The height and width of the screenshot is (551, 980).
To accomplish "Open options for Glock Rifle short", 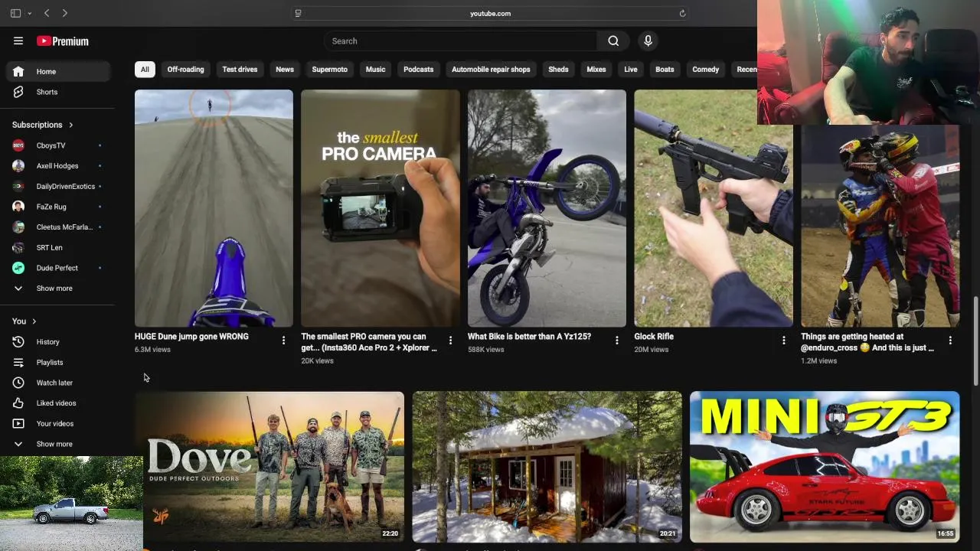I will (x=783, y=341).
